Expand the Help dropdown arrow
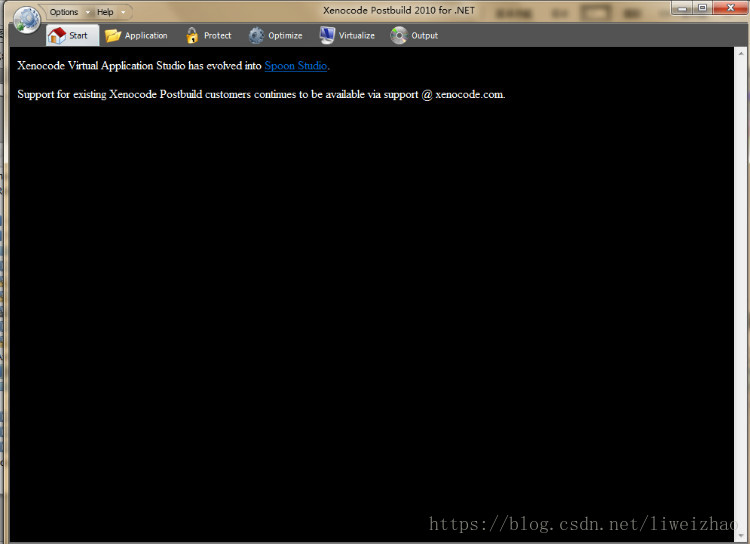Viewport: 750px width, 544px height. tap(123, 12)
